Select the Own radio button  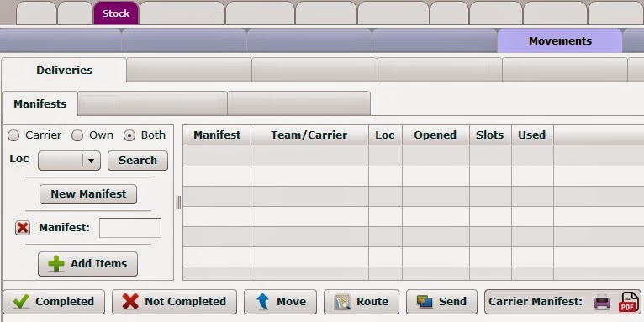pos(77,135)
